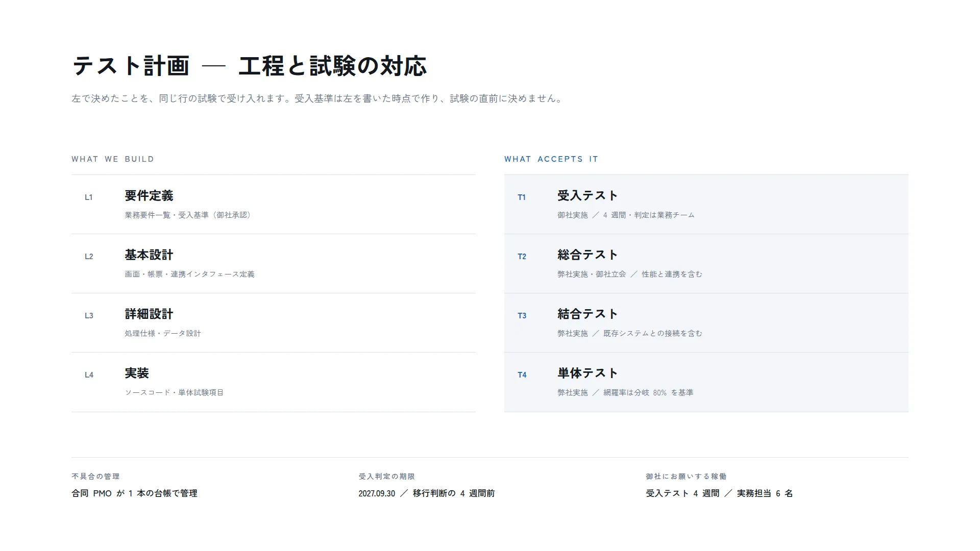
Task: Select the 総合テスト heading
Action: tap(587, 255)
